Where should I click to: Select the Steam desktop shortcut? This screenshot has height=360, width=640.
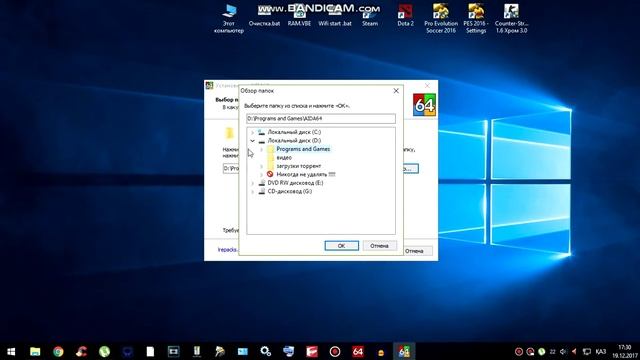[x=370, y=16]
